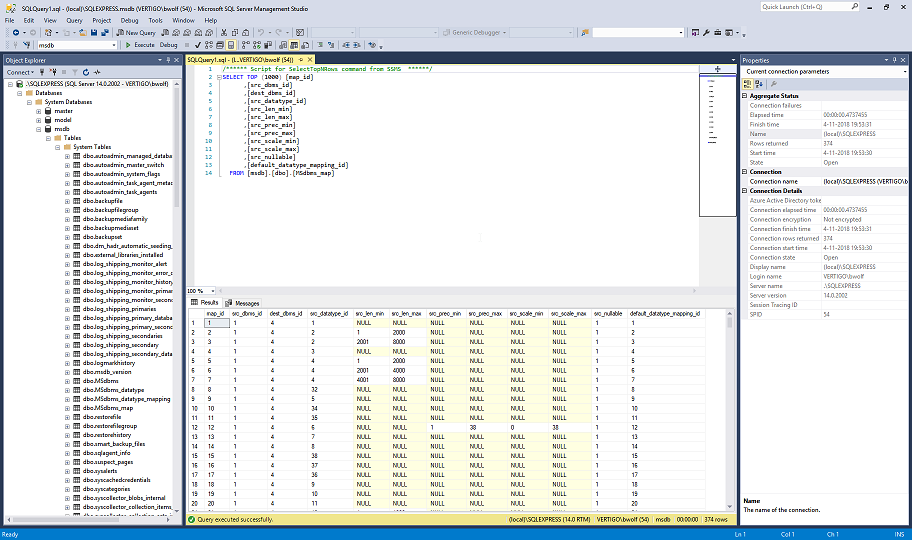Open Current connection parameters dropdown
The height and width of the screenshot is (540, 912).
coord(904,72)
